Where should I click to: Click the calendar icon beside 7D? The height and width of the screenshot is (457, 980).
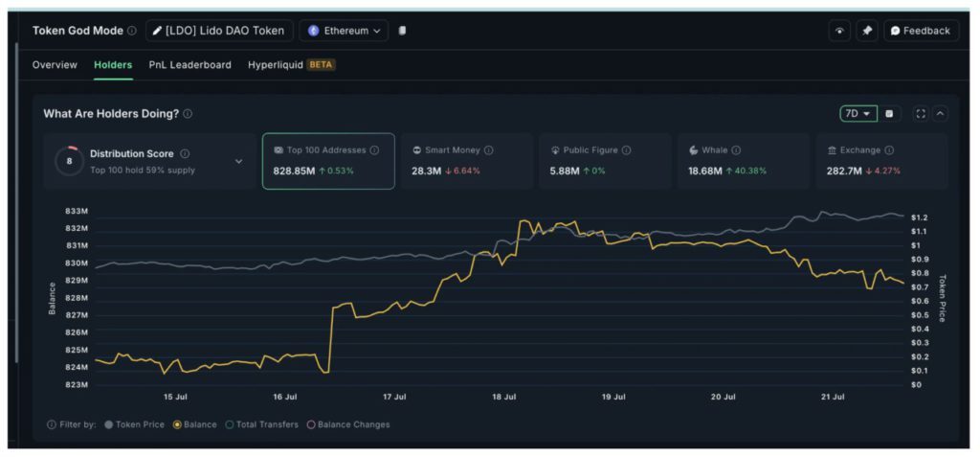click(x=889, y=114)
